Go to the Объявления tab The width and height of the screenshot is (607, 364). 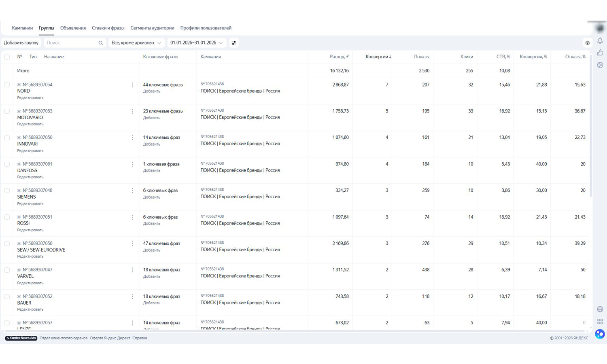click(73, 28)
